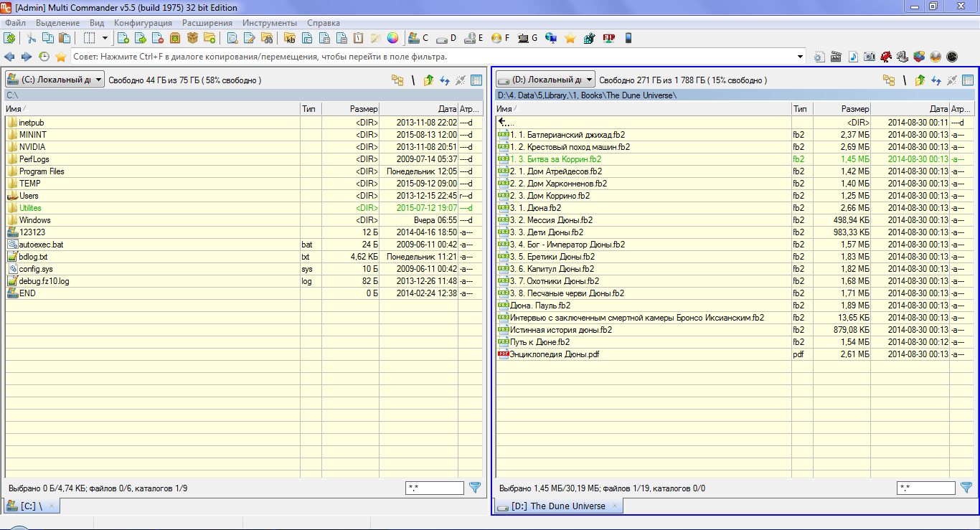Switch to drive E via toolbar button
This screenshot has width=980, height=530.
tap(473, 38)
